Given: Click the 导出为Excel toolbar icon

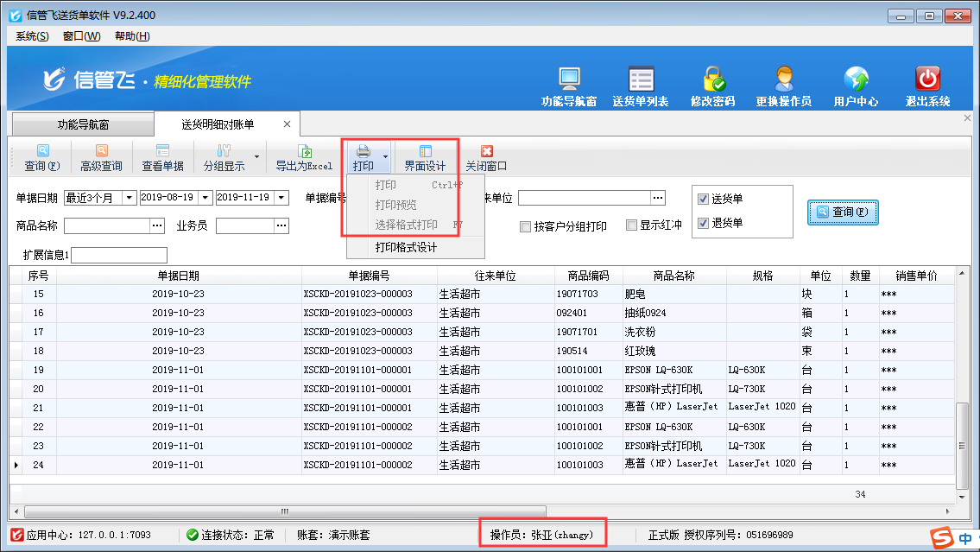Looking at the screenshot, I should (x=304, y=152).
